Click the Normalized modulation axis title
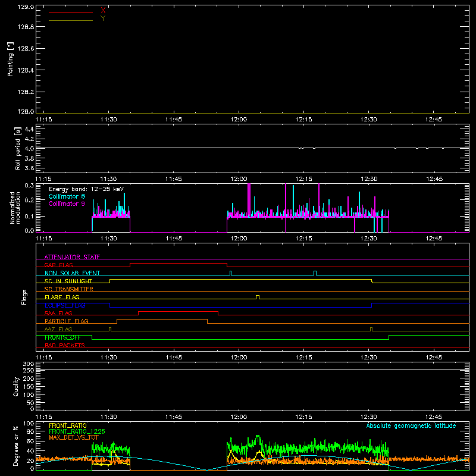 click(x=15, y=208)
